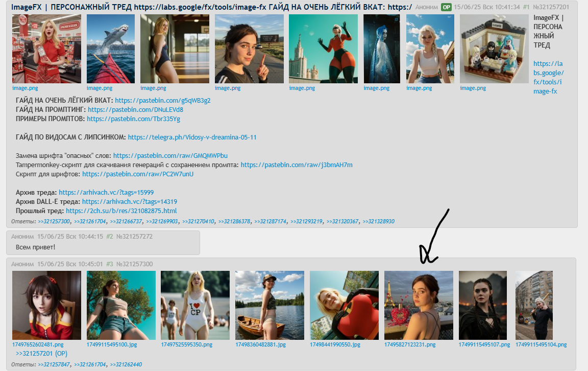Follow the >>321257201 (OP) quote link
The height and width of the screenshot is (371, 588).
42,353
